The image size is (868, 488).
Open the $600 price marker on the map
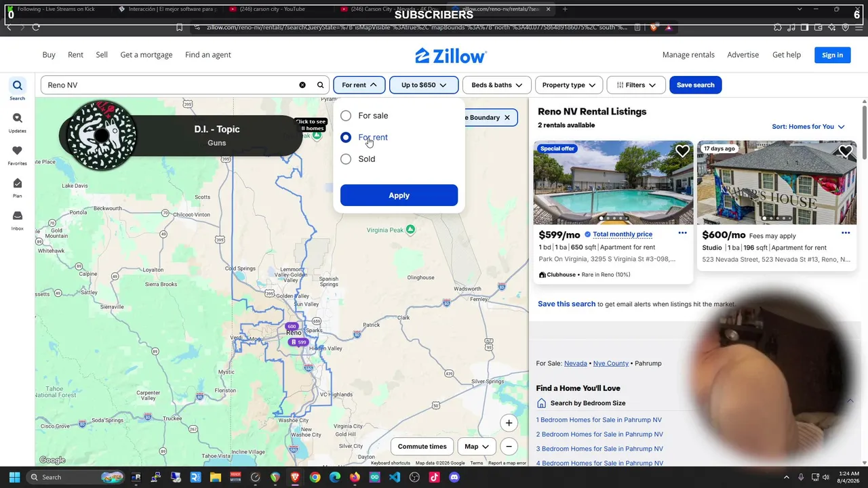tap(292, 327)
